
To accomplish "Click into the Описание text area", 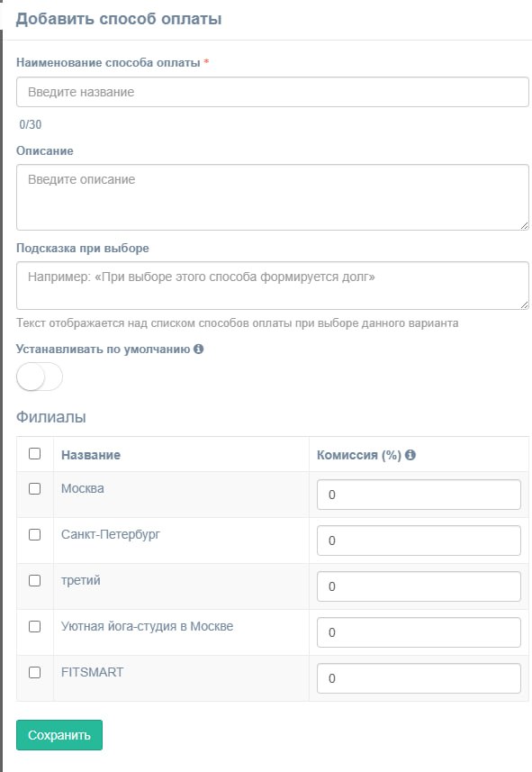I will (273, 197).
